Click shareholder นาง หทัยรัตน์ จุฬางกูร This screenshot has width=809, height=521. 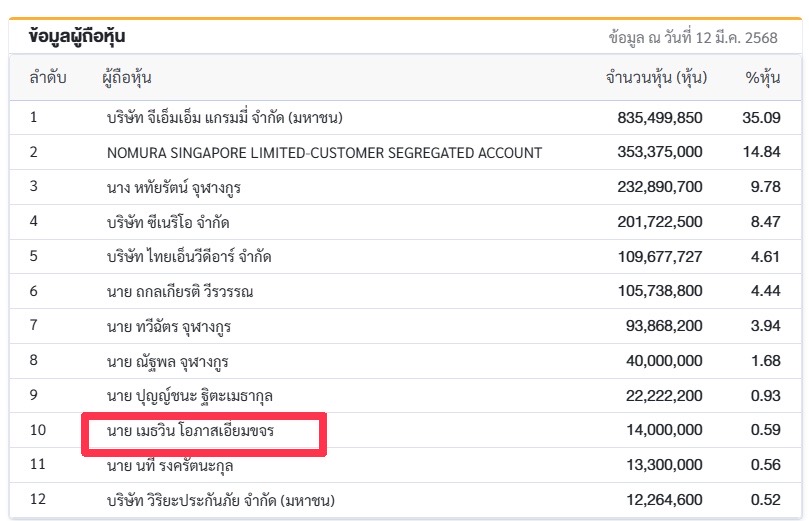coord(174,187)
